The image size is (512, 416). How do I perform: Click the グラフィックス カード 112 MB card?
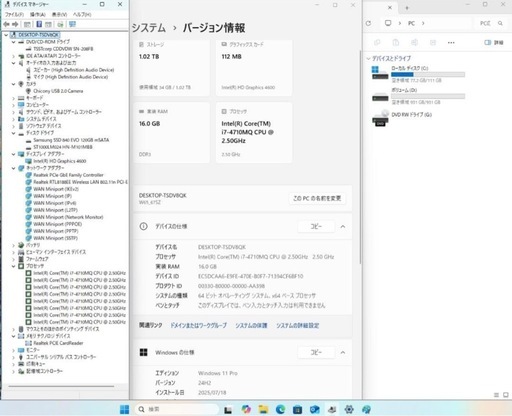tap(254, 68)
